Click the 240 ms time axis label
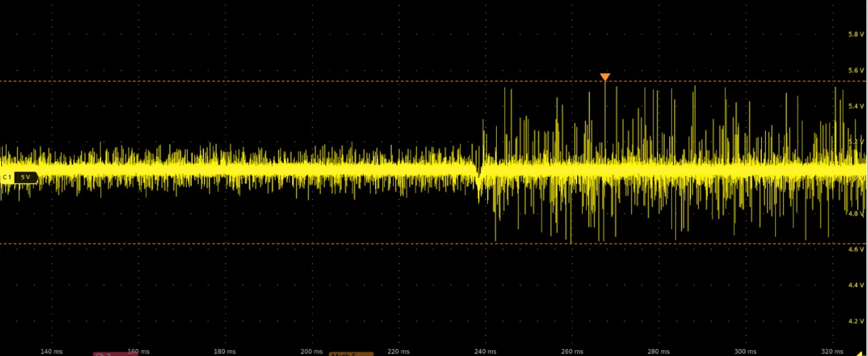868x356 pixels. click(x=485, y=351)
